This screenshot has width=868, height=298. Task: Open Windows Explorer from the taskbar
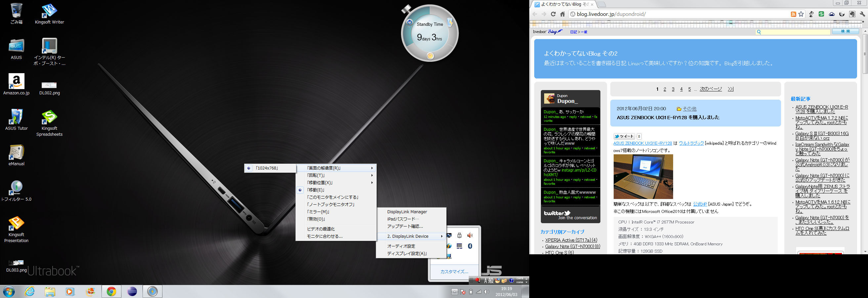[50, 291]
